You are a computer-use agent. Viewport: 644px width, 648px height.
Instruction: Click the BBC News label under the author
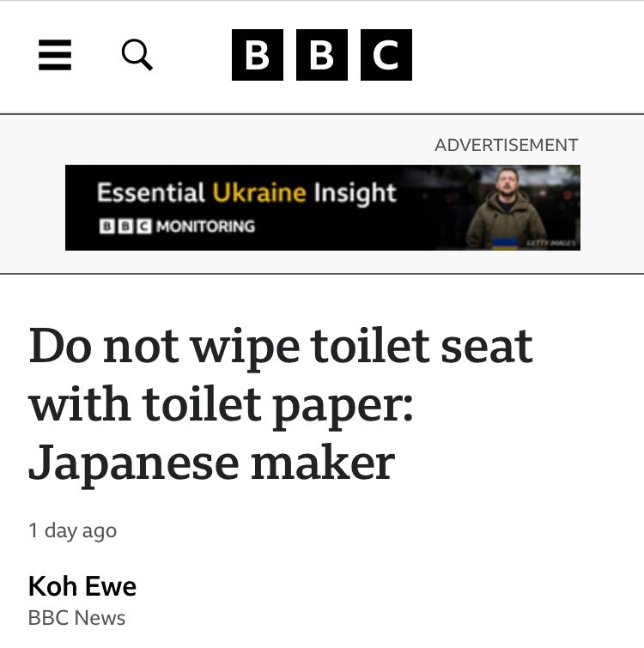[77, 618]
